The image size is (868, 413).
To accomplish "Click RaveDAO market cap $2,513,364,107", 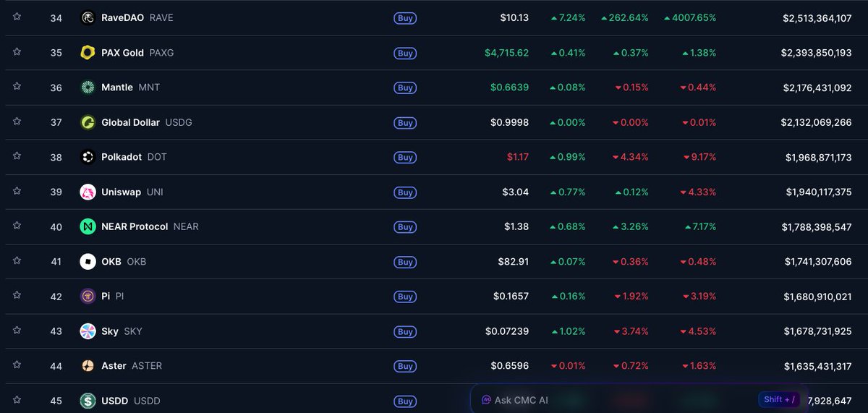I will tap(817, 18).
